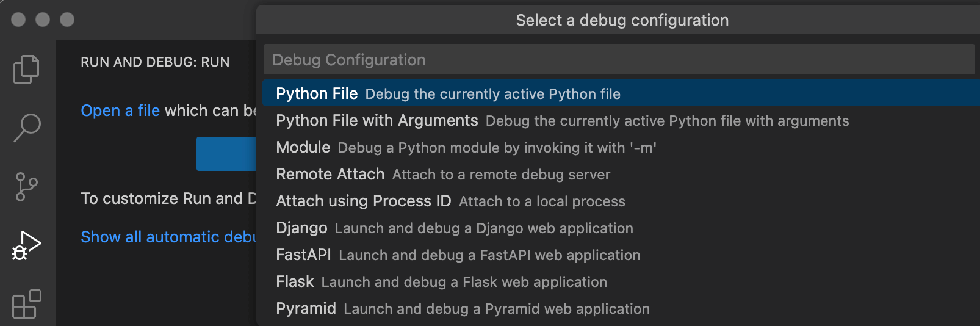Open the Source Control view icon
The height and width of the screenshot is (326, 980).
tap(27, 186)
